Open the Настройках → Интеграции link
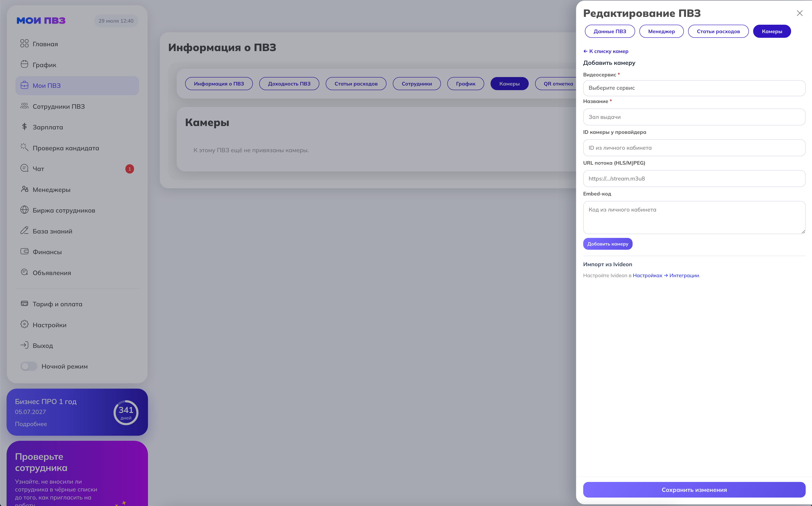Viewport: 812px width, 506px height. click(666, 275)
